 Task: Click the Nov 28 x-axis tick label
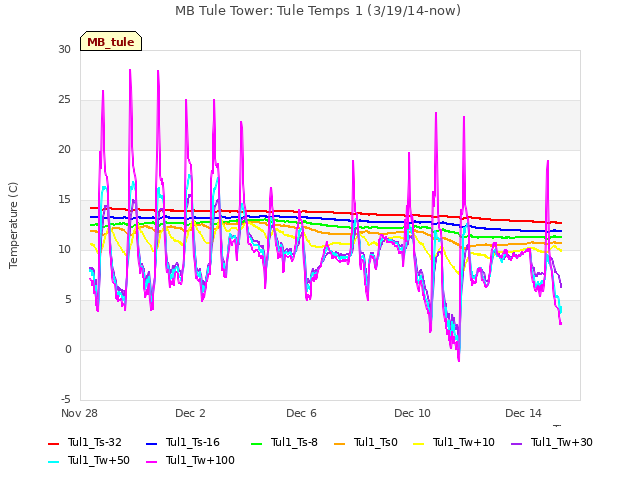tap(79, 413)
